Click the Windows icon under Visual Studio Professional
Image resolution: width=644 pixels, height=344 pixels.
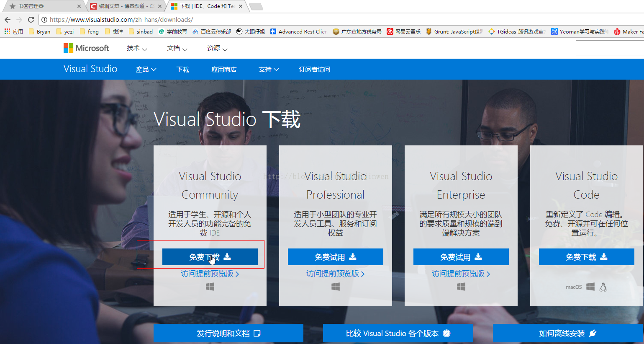tap(336, 287)
